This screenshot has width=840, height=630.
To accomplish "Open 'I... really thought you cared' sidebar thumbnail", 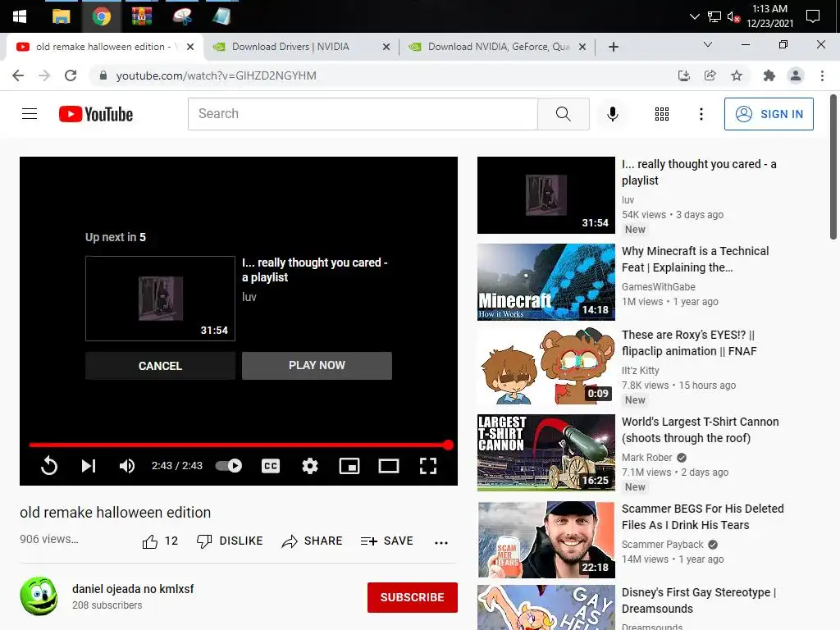I will click(546, 195).
